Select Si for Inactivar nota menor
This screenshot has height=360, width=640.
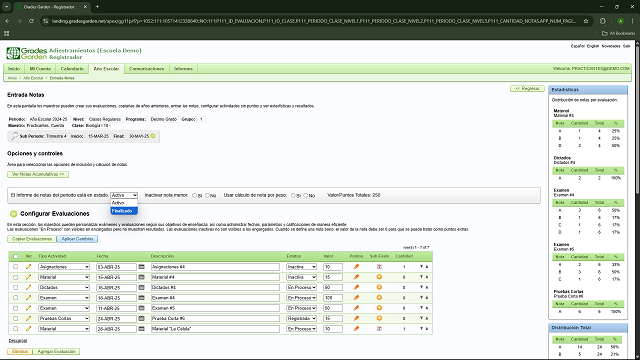tap(194, 196)
